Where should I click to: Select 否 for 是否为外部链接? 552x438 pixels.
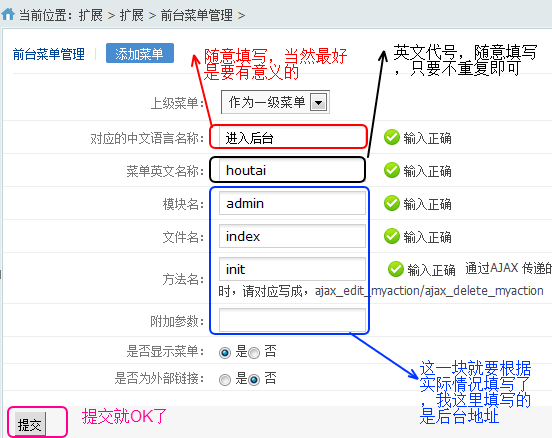coord(254,380)
